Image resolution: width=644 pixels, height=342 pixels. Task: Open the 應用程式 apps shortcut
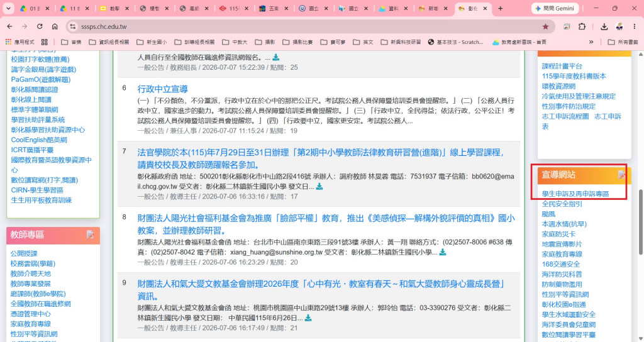click(20, 42)
